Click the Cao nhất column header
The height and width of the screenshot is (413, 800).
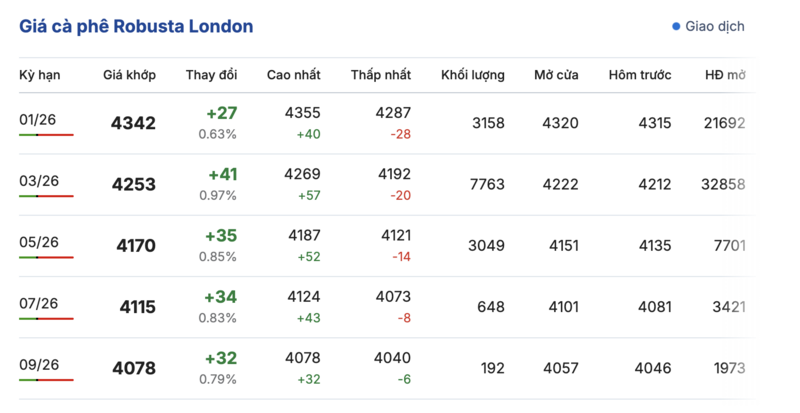pos(293,75)
